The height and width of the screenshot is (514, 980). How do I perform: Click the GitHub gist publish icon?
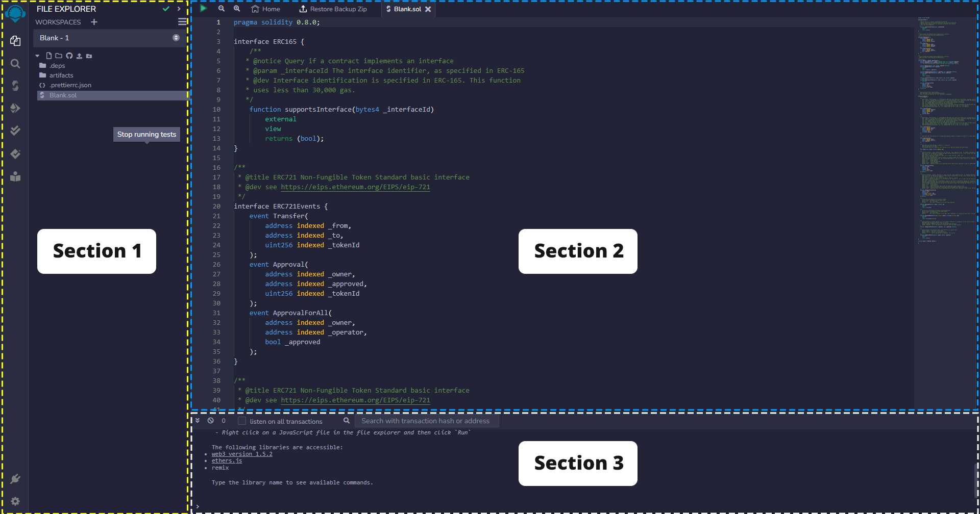point(69,56)
